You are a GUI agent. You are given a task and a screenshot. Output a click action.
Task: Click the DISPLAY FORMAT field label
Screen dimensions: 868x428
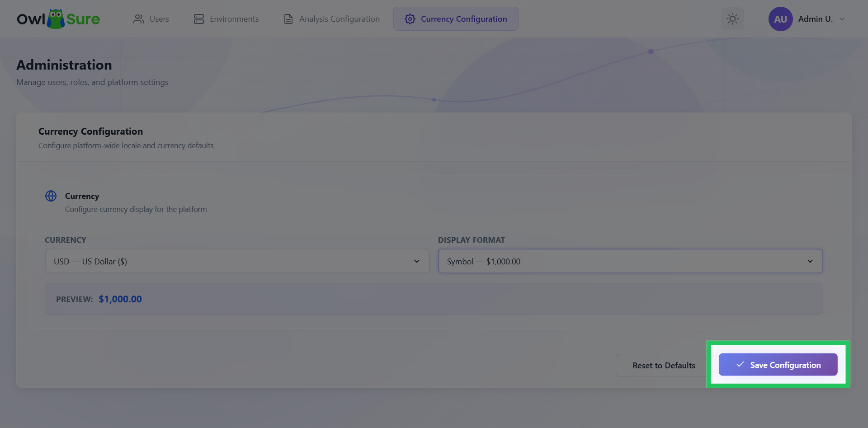tap(472, 240)
